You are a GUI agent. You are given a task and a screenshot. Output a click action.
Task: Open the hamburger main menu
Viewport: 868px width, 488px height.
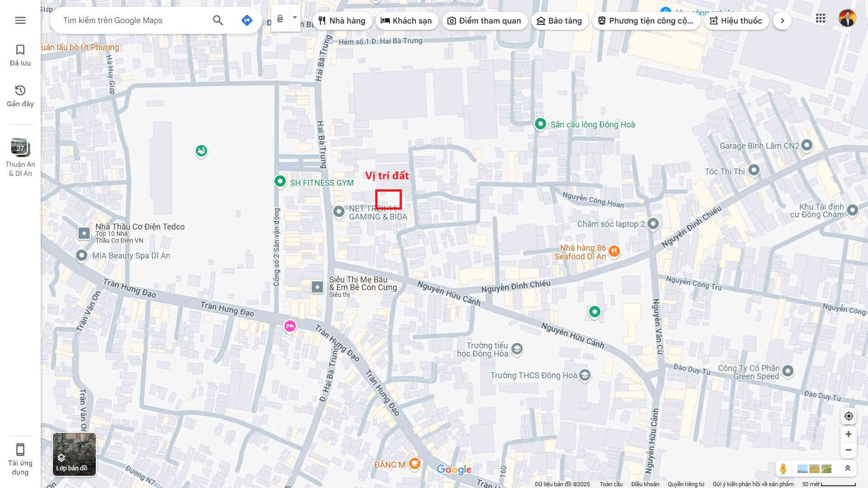pos(20,20)
